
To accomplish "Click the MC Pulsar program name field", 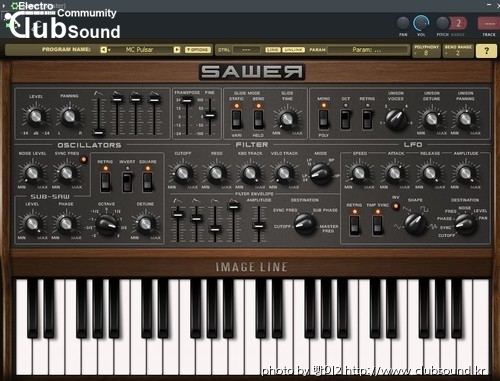I will [140, 50].
